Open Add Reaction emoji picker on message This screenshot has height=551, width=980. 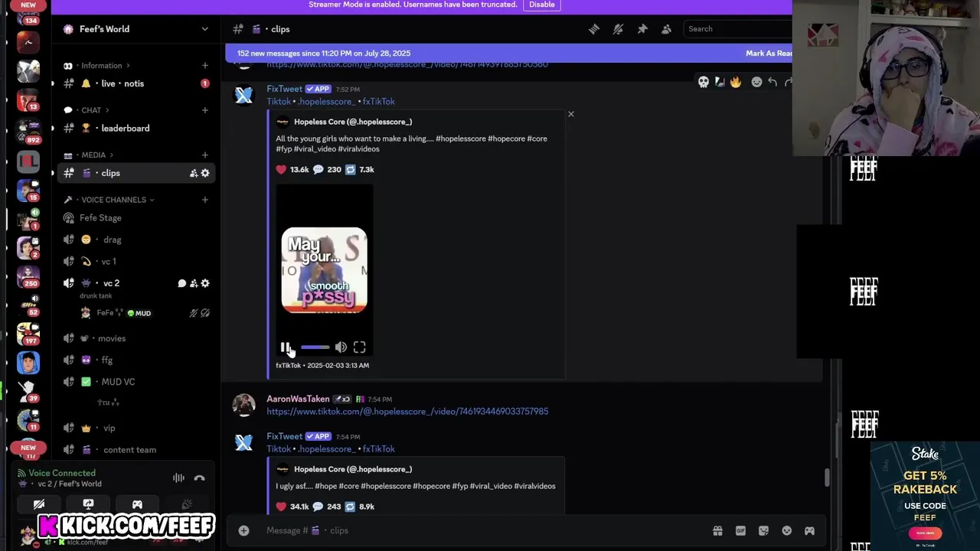point(756,82)
